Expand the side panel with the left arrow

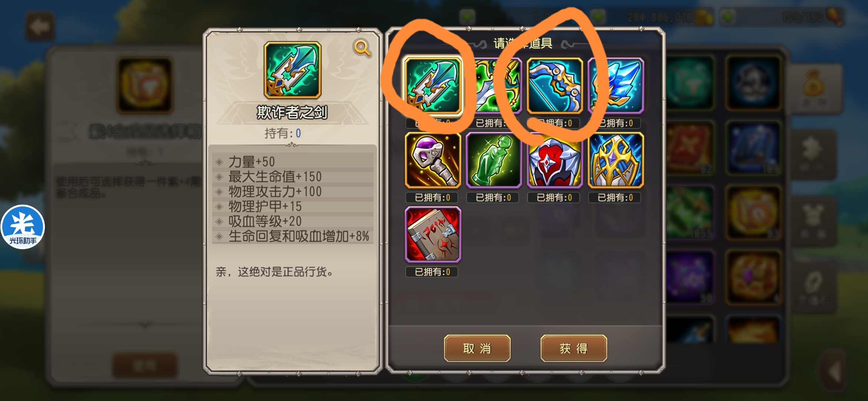[833, 371]
